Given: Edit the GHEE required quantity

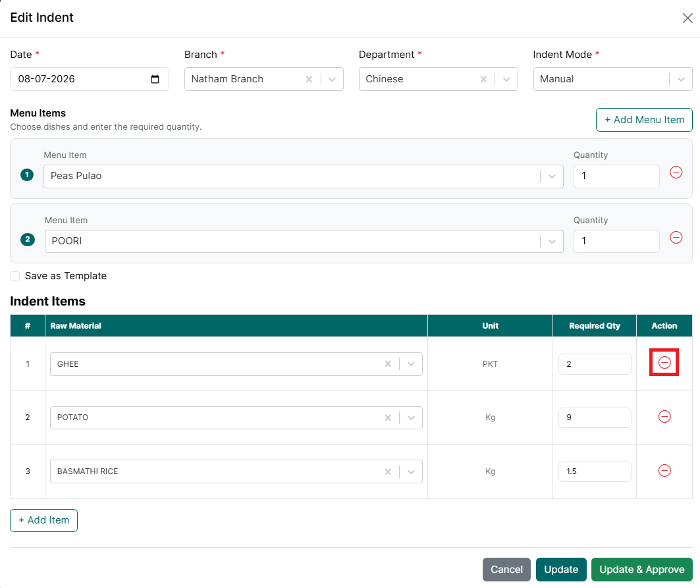Looking at the screenshot, I should (595, 364).
